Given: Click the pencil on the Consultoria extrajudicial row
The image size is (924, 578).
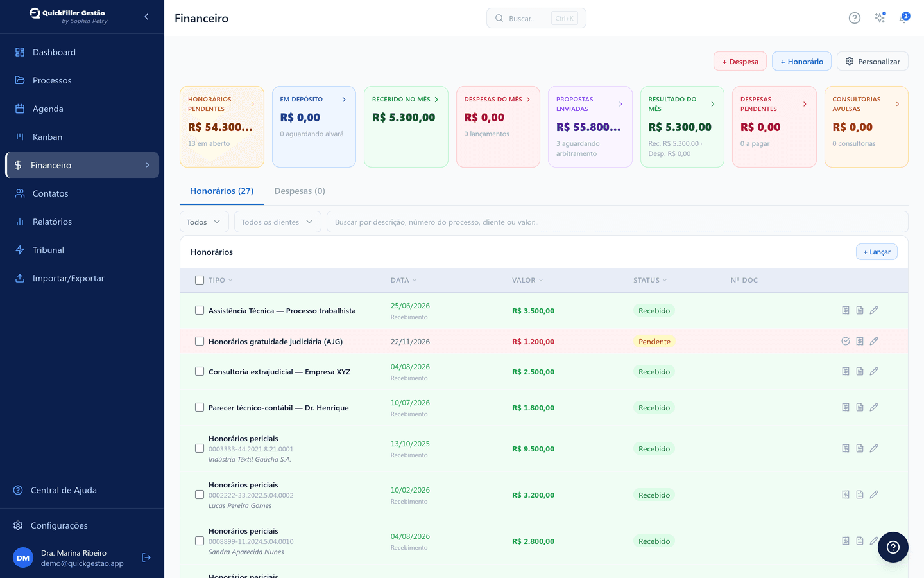Looking at the screenshot, I should click(x=874, y=371).
